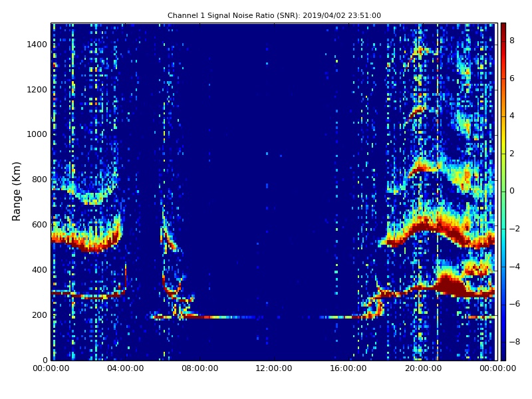This screenshot has height=399, width=532.
Task: Click the colorbar label −2
Action: tap(514, 229)
